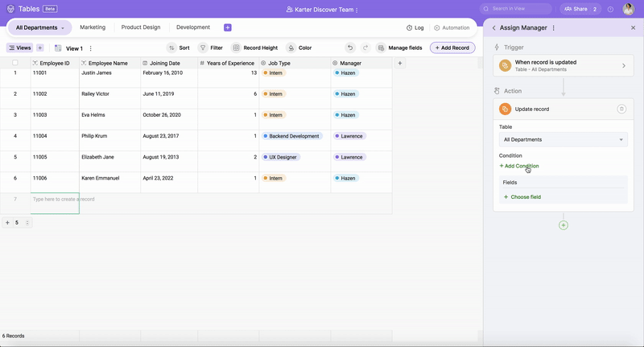Add a new view with plus icon
Viewport: 644px width, 347px height.
pos(39,48)
